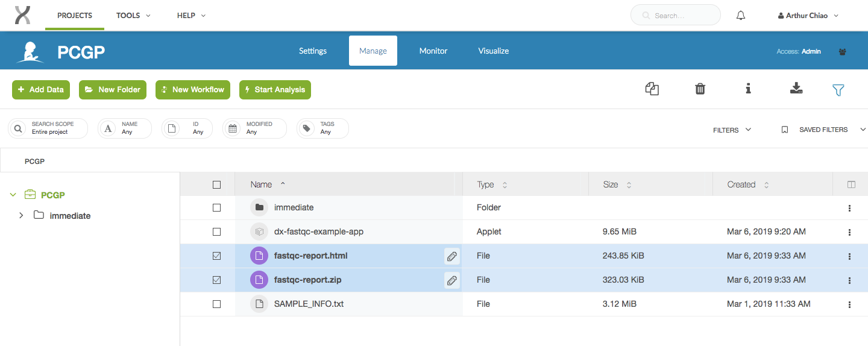Open the info panel icon
Screen dimensions: 868x346
tap(748, 89)
